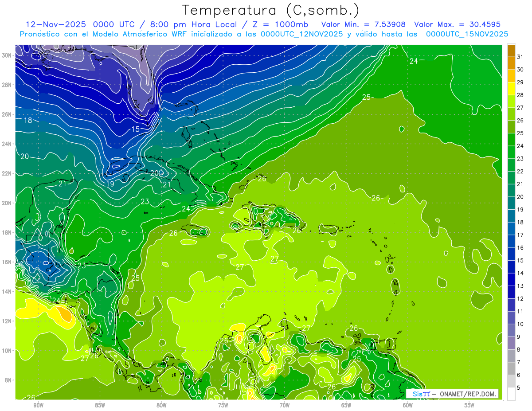
Task: Click the legend value "13"
Action: 520,286
